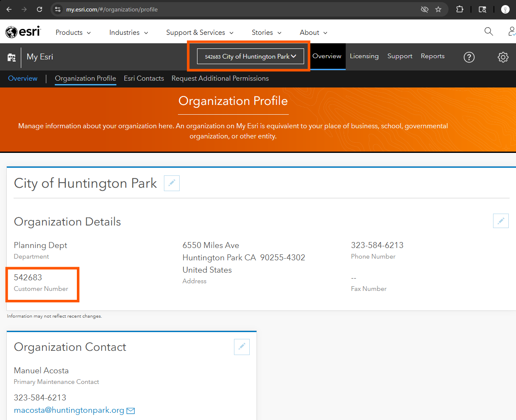Click the Esri logo
Viewport: 516px width, 420px height.
(23, 32)
